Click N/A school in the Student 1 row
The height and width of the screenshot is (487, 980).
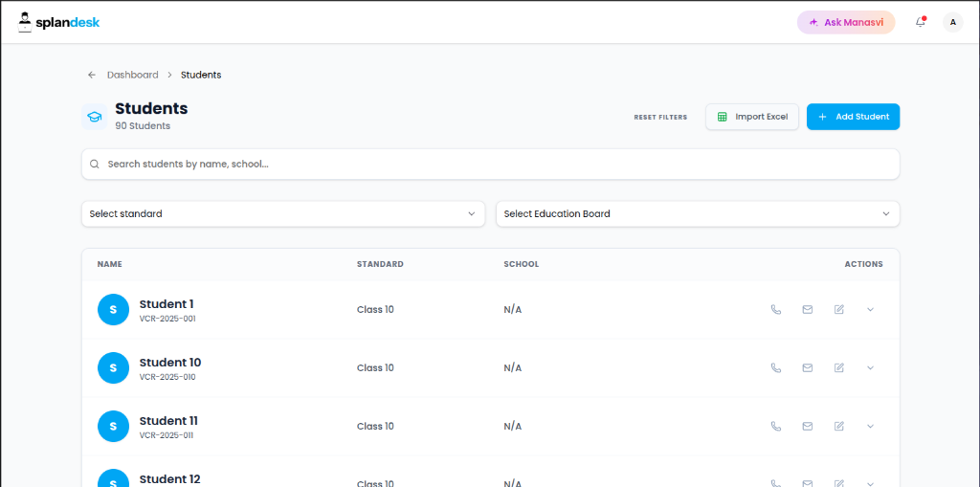[x=513, y=309]
